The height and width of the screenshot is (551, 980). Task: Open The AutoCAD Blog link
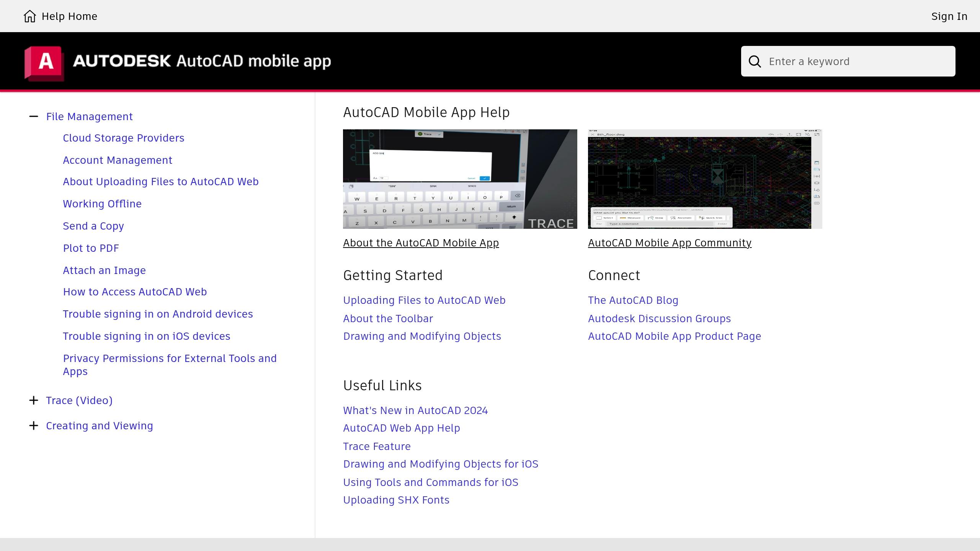633,300
